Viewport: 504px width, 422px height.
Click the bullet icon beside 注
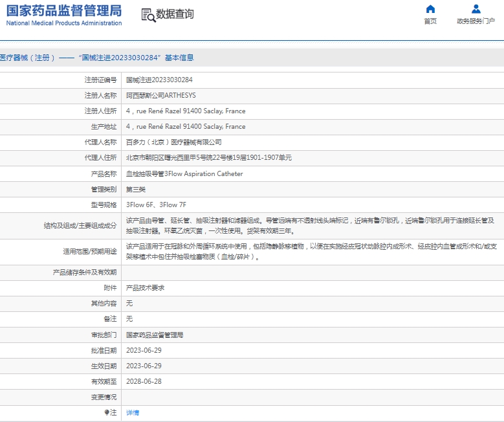tap(107, 412)
